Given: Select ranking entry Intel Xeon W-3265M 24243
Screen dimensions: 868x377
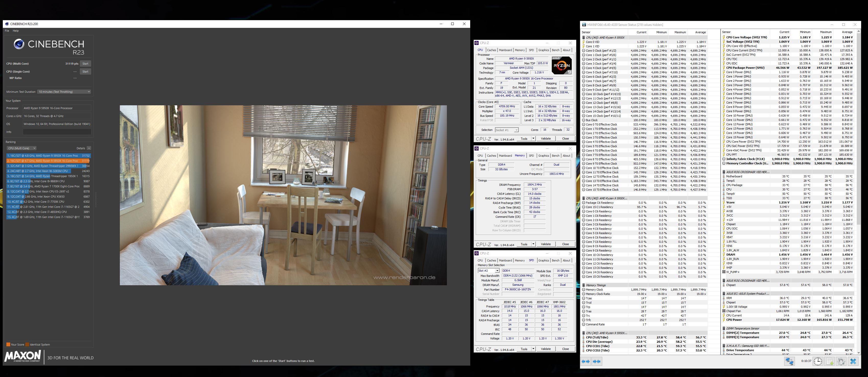Looking at the screenshot, I should click(48, 171).
